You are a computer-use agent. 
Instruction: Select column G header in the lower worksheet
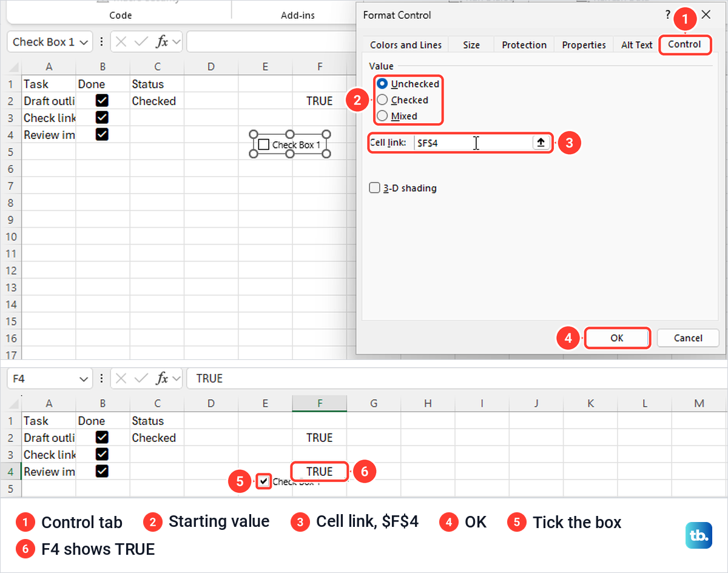coord(374,404)
